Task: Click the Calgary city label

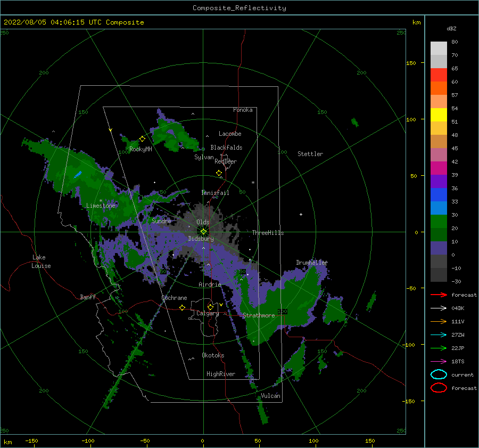Action: (208, 313)
